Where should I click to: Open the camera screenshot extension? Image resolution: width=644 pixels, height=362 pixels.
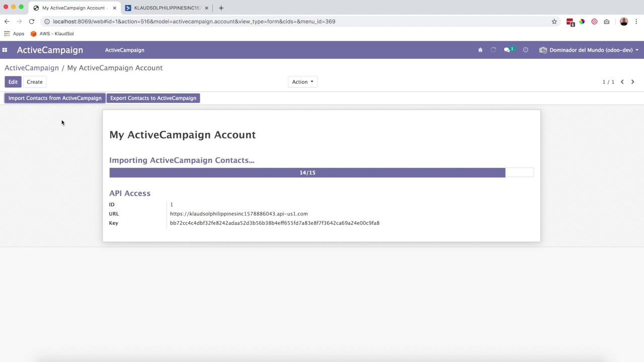(607, 22)
